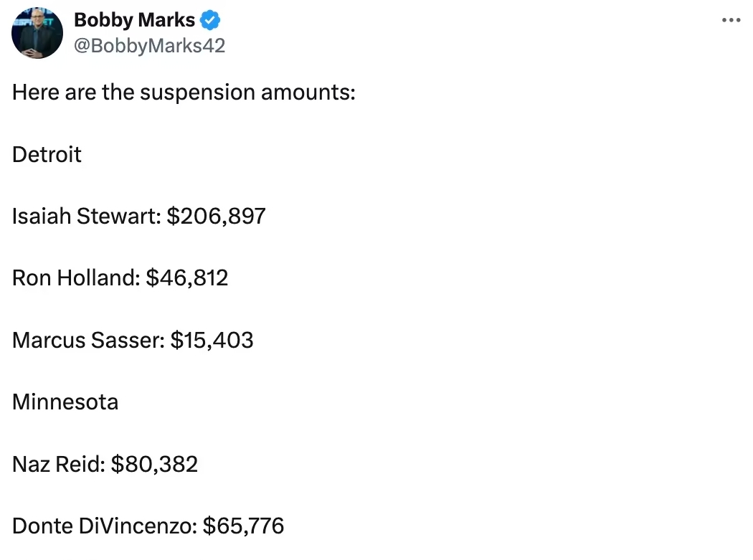
Task: Select the Naz Reid name text
Action: pos(59,464)
